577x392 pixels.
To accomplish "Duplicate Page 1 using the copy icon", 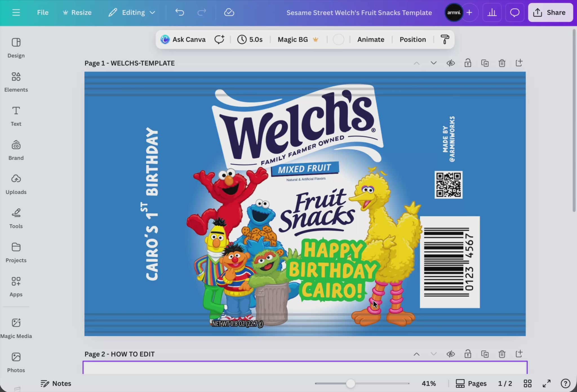I will click(485, 63).
